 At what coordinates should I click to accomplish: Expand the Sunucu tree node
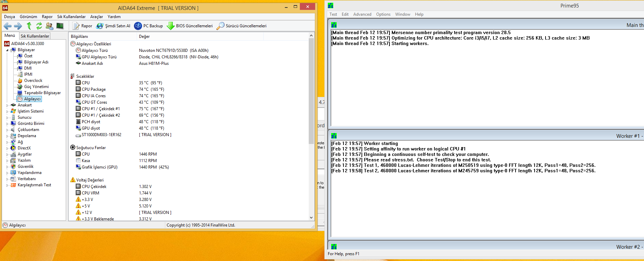point(7,118)
